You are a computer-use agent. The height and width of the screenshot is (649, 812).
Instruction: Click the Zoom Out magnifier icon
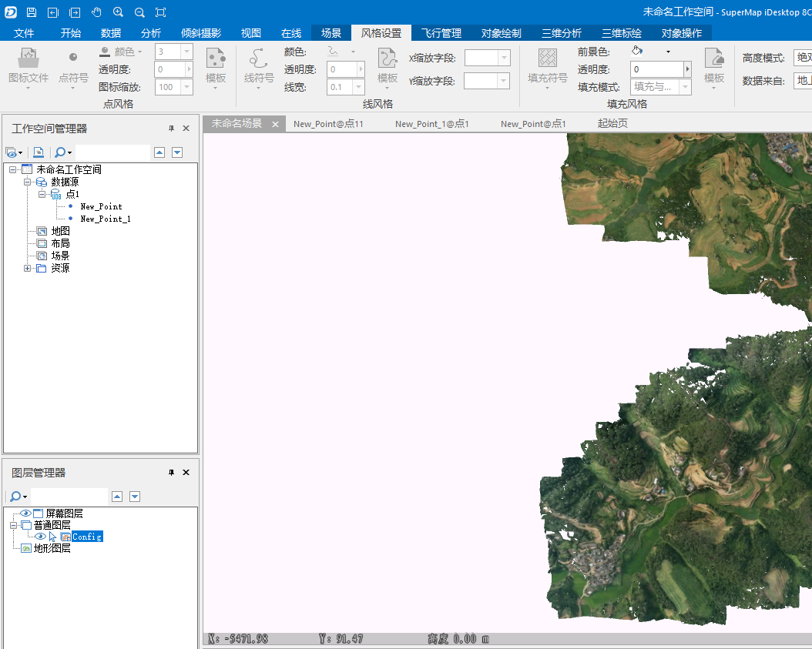point(139,12)
